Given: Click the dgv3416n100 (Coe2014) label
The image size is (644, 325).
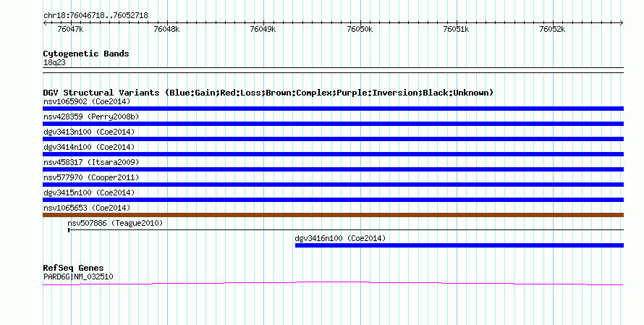Looking at the screenshot, I should (341, 238).
